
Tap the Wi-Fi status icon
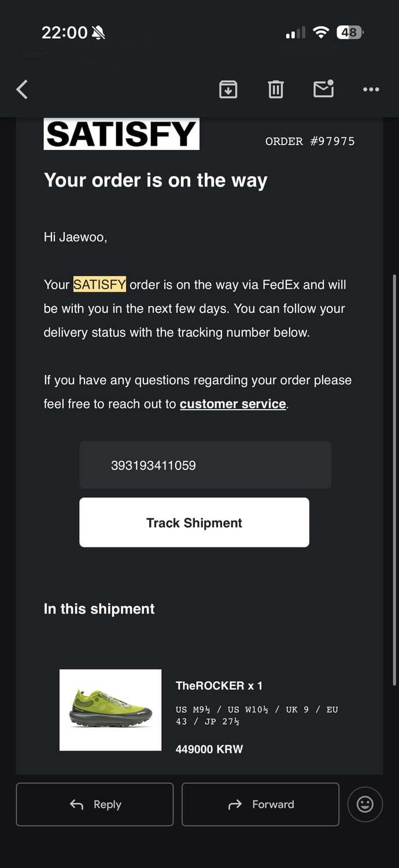(x=320, y=32)
